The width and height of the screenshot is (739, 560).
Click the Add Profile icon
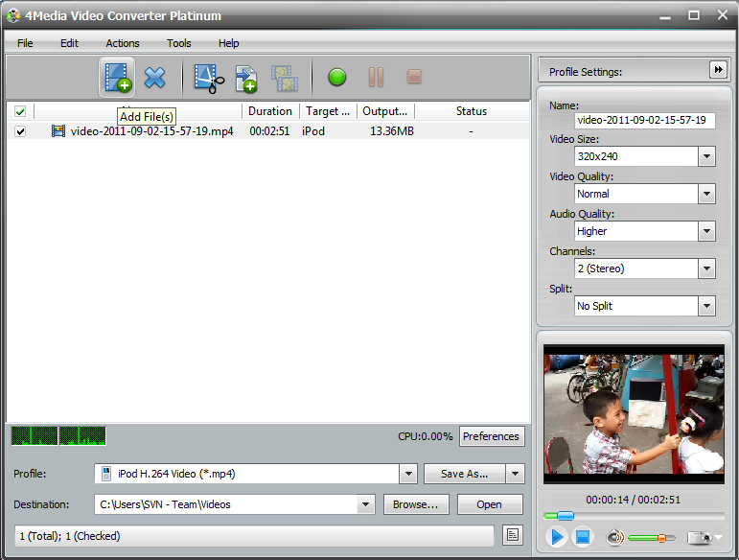coord(246,79)
